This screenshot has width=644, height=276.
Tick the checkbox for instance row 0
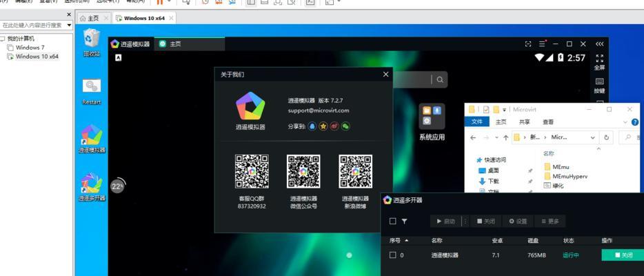(x=392, y=255)
